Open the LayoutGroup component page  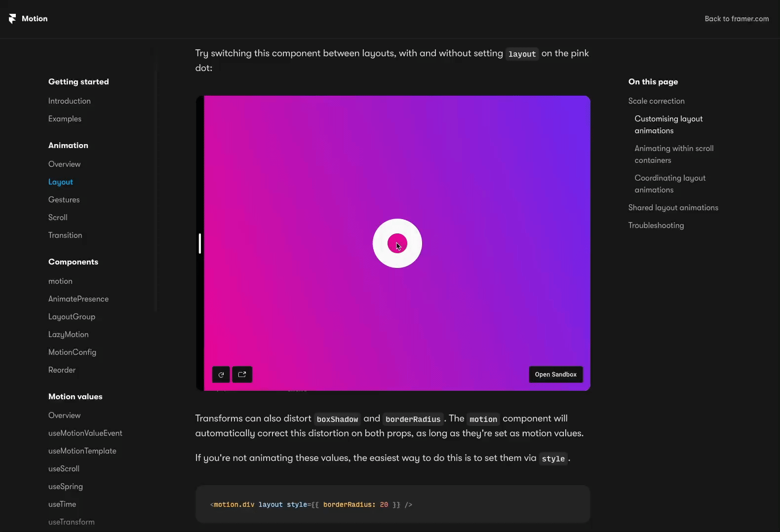(72, 317)
